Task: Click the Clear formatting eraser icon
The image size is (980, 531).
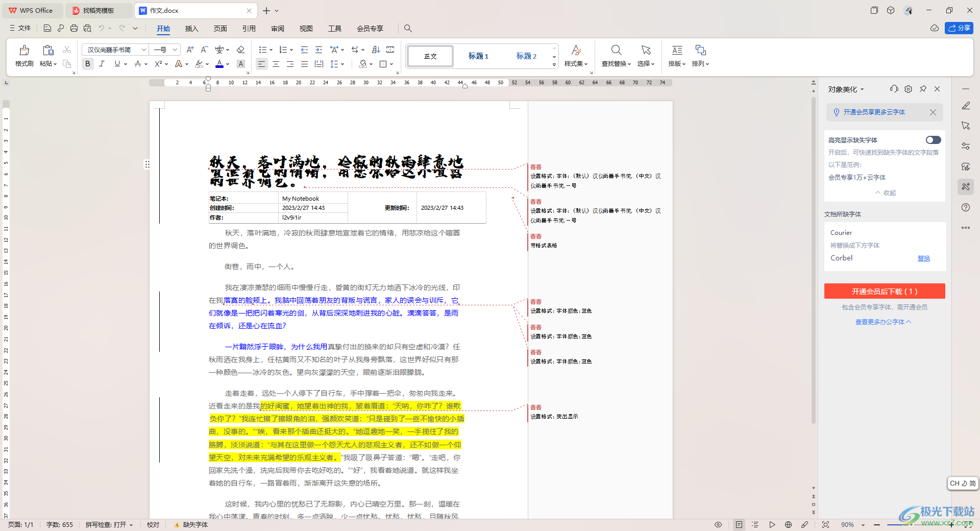Action: pos(241,50)
